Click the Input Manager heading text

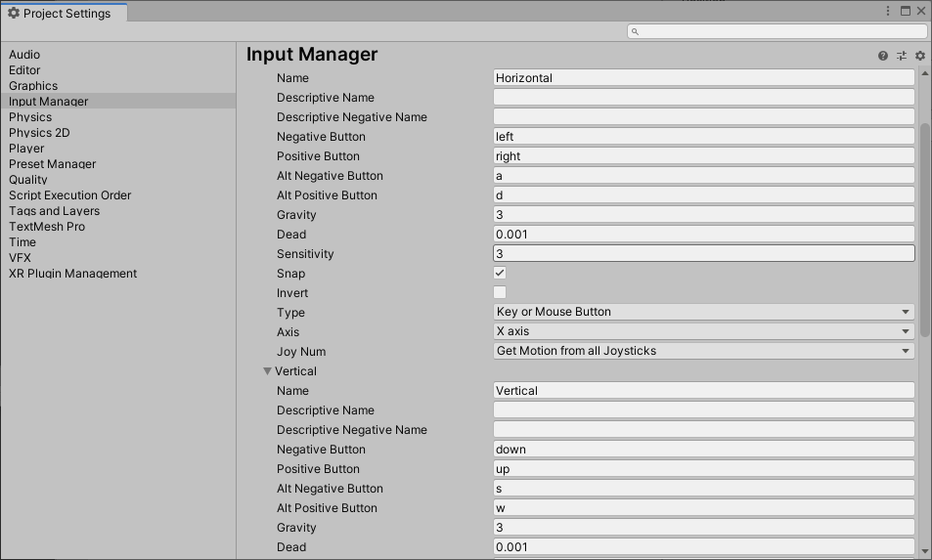(x=312, y=54)
